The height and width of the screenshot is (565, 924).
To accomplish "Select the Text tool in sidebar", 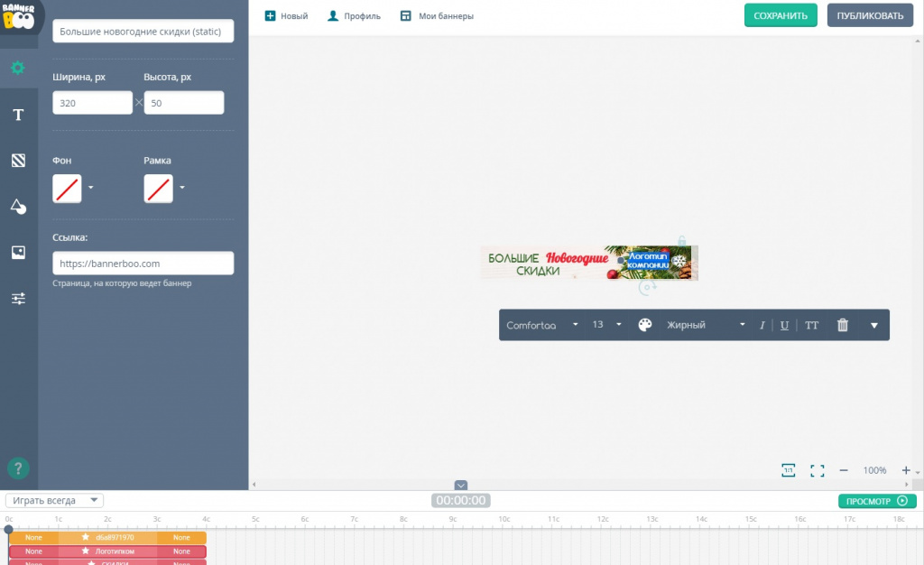I will (x=18, y=115).
